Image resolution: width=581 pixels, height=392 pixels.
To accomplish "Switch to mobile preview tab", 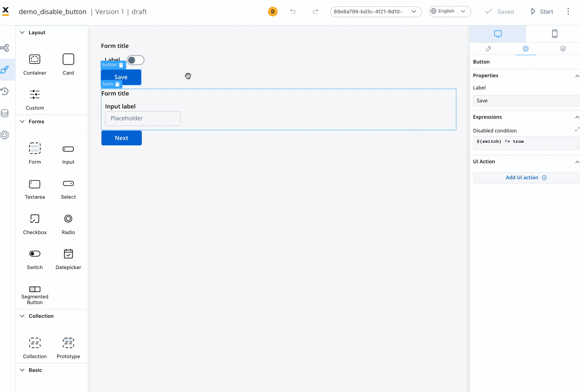I will (x=554, y=34).
